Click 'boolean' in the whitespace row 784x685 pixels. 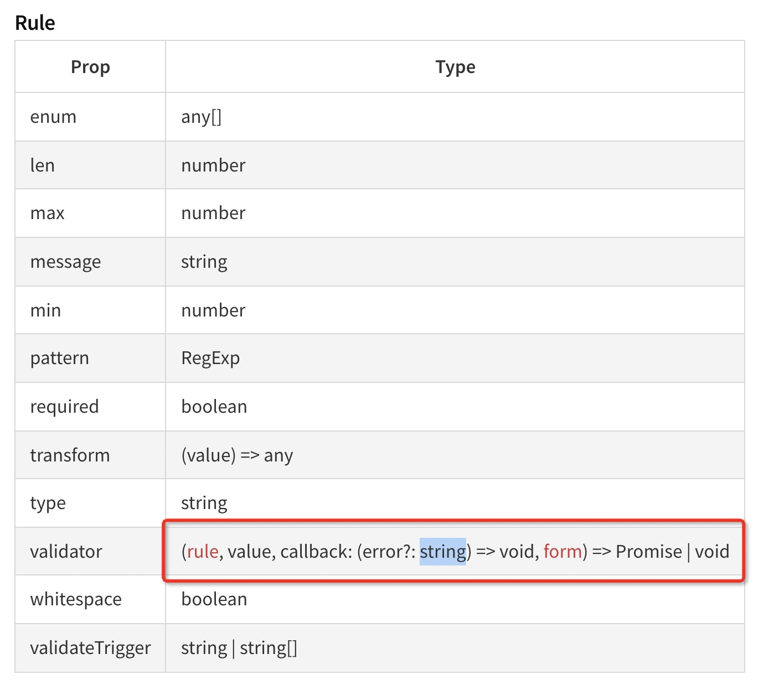pos(214,599)
